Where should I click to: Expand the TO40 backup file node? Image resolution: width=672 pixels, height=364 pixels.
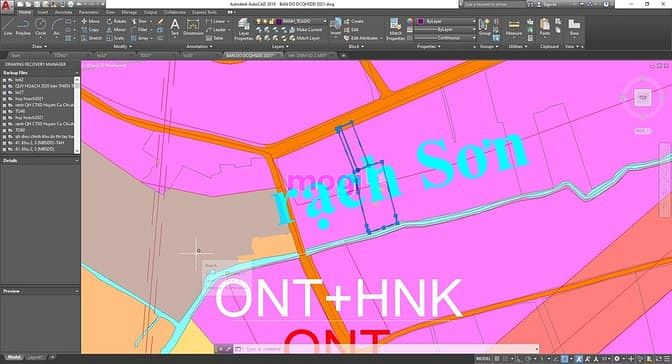click(4, 111)
